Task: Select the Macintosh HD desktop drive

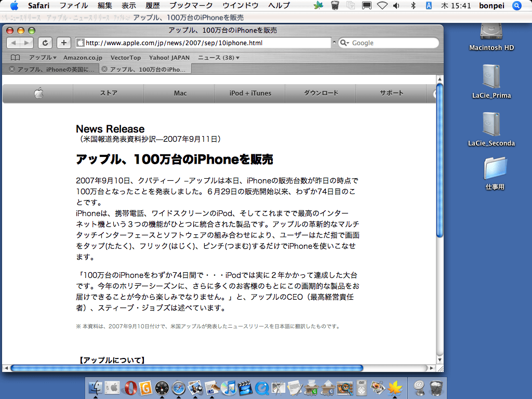Action: coord(491,37)
